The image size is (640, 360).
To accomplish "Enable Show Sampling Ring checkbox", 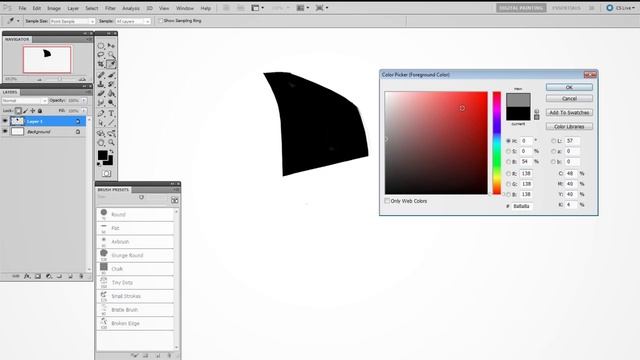I will [x=160, y=20].
